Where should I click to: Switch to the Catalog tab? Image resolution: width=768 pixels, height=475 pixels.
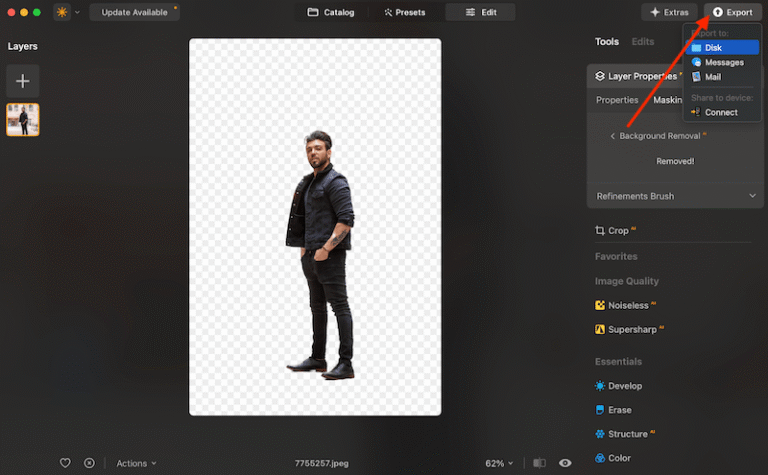click(x=331, y=12)
